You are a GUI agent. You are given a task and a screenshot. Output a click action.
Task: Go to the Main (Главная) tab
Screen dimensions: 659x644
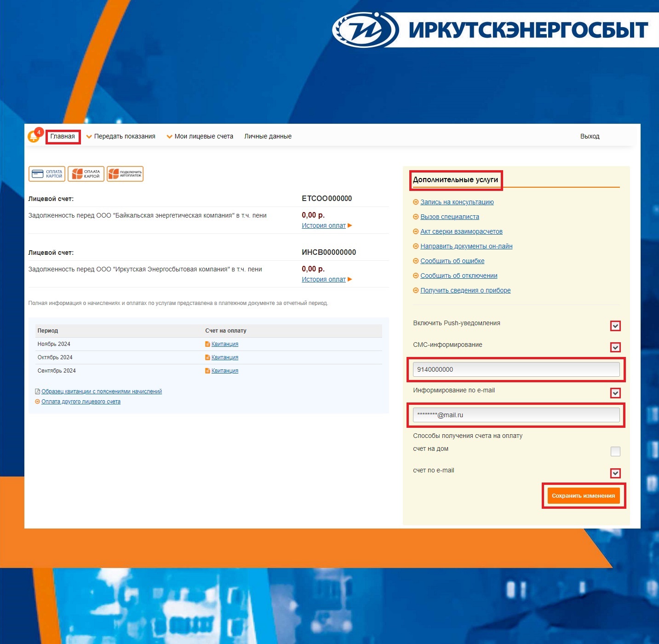click(63, 136)
